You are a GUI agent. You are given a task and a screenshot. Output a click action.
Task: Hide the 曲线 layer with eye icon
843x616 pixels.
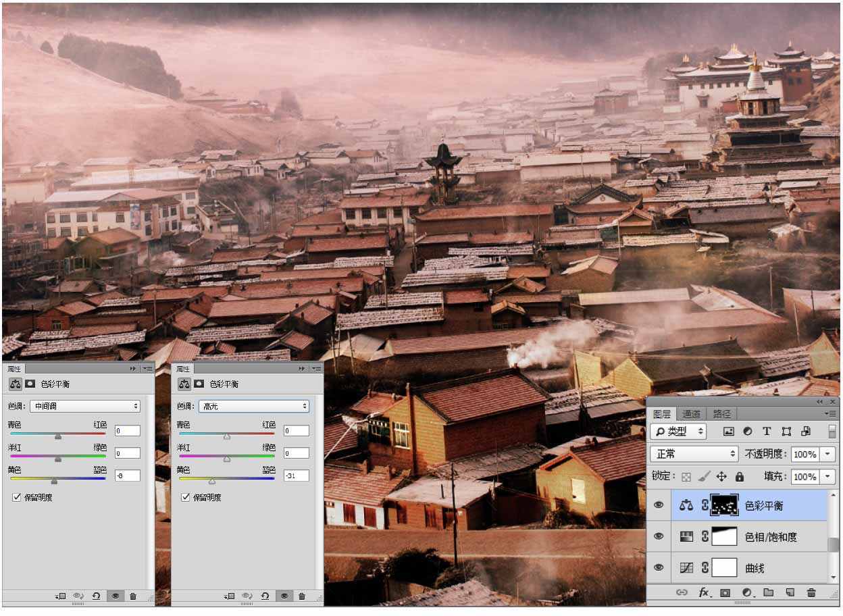click(659, 568)
